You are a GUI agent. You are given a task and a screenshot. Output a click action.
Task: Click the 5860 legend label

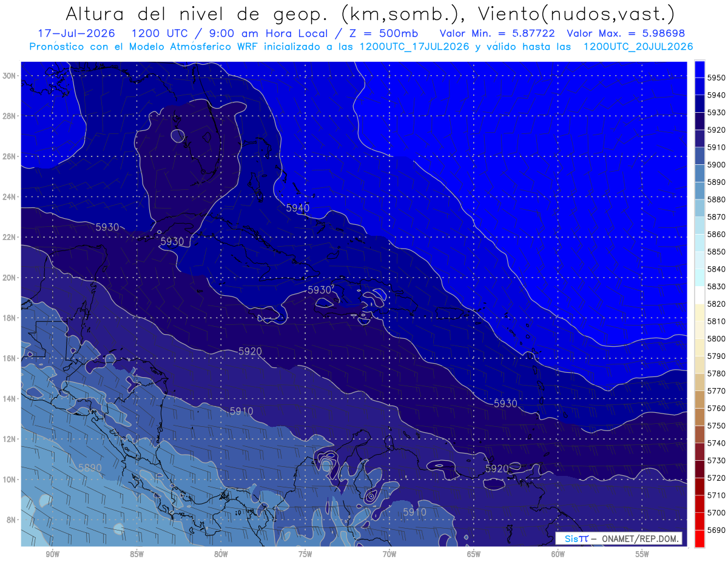tap(716, 234)
